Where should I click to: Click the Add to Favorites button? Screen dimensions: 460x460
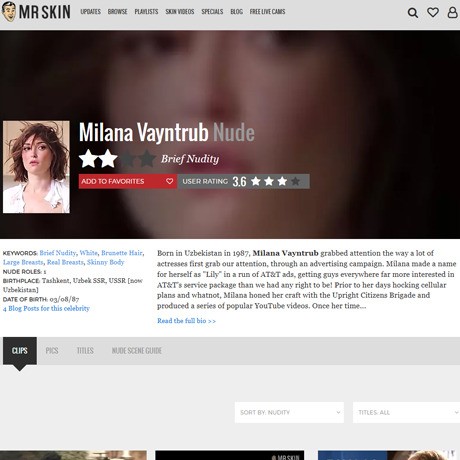click(x=128, y=181)
